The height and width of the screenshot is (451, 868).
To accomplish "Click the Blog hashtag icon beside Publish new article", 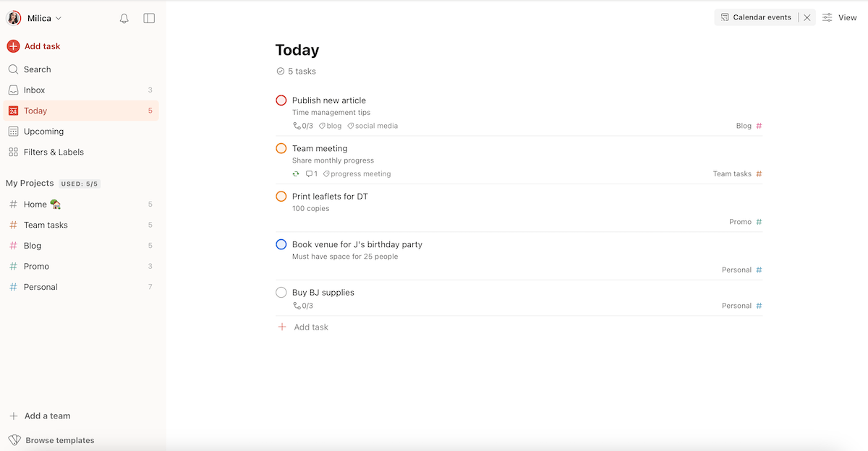I will point(759,125).
